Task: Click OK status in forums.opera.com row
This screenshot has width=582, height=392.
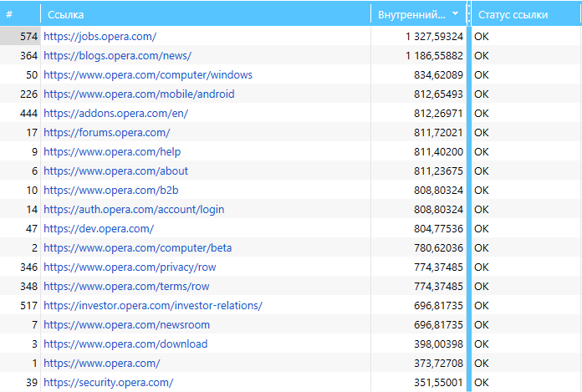Action: pyautogui.click(x=482, y=133)
